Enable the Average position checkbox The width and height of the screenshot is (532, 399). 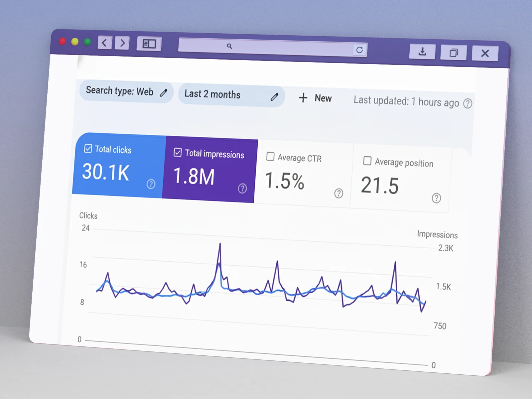pyautogui.click(x=367, y=161)
